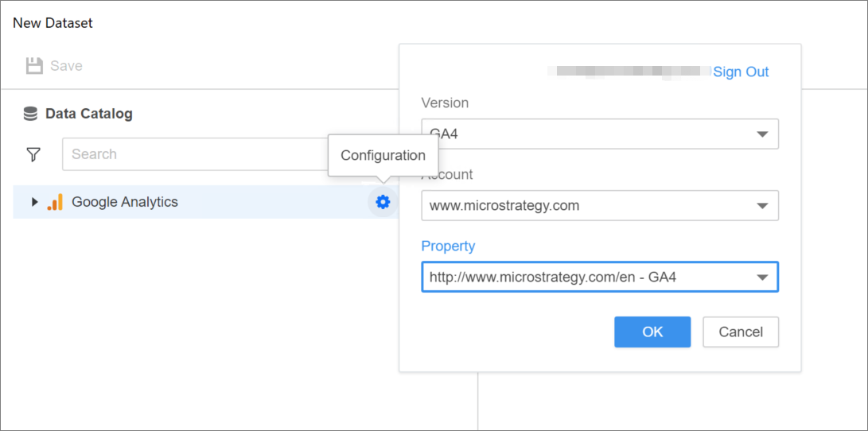Click the Save floppy disk icon
Screen dimensions: 868x431
coord(34,66)
